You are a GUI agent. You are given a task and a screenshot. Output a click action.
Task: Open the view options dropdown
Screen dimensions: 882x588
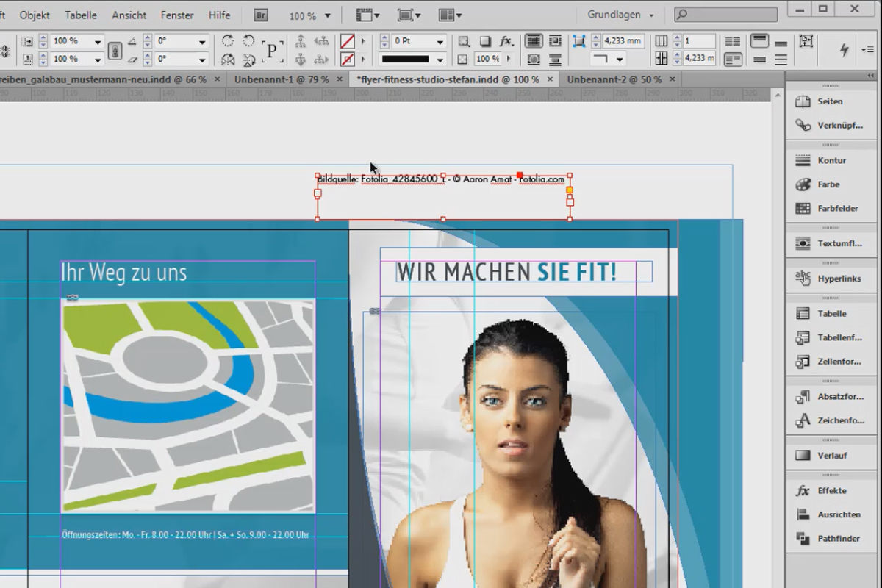(x=368, y=15)
